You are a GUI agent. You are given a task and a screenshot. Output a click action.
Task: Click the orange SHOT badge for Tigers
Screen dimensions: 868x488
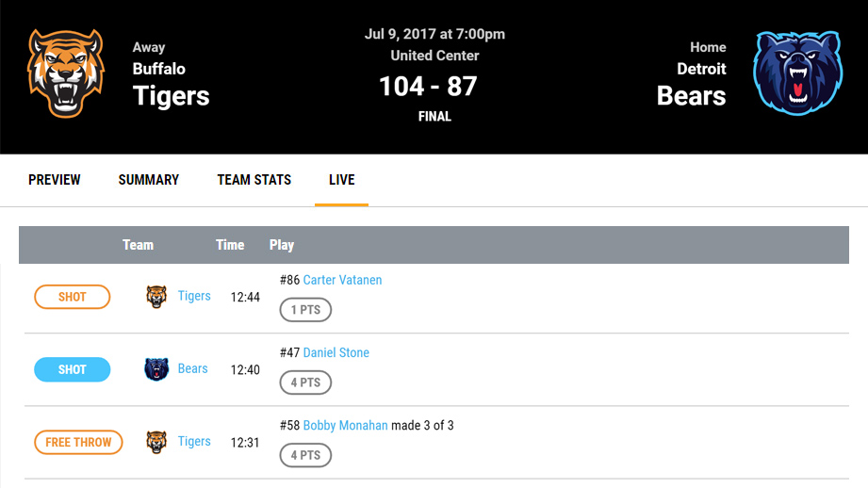(x=73, y=297)
